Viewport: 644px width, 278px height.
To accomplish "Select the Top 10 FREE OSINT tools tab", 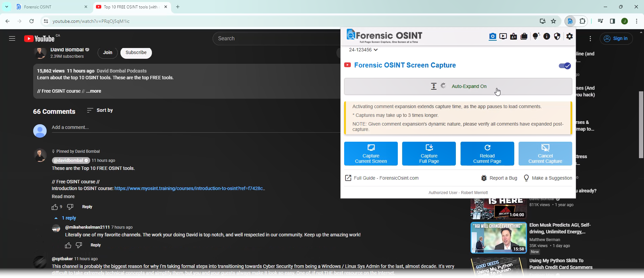I will pos(131,7).
